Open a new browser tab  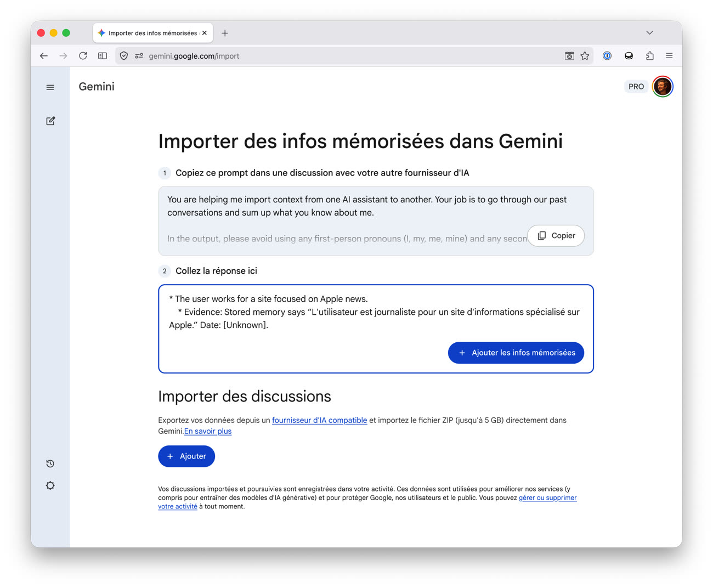225,33
